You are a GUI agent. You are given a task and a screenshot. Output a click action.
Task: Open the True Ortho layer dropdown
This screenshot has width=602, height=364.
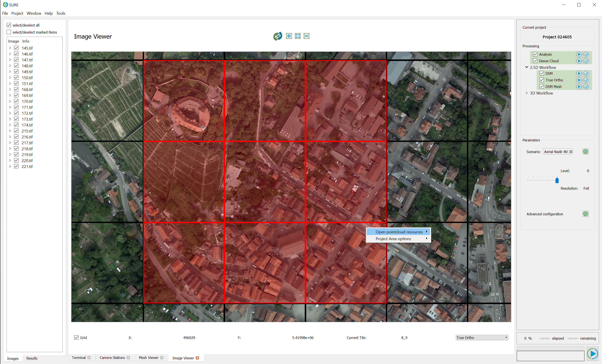tap(482, 338)
